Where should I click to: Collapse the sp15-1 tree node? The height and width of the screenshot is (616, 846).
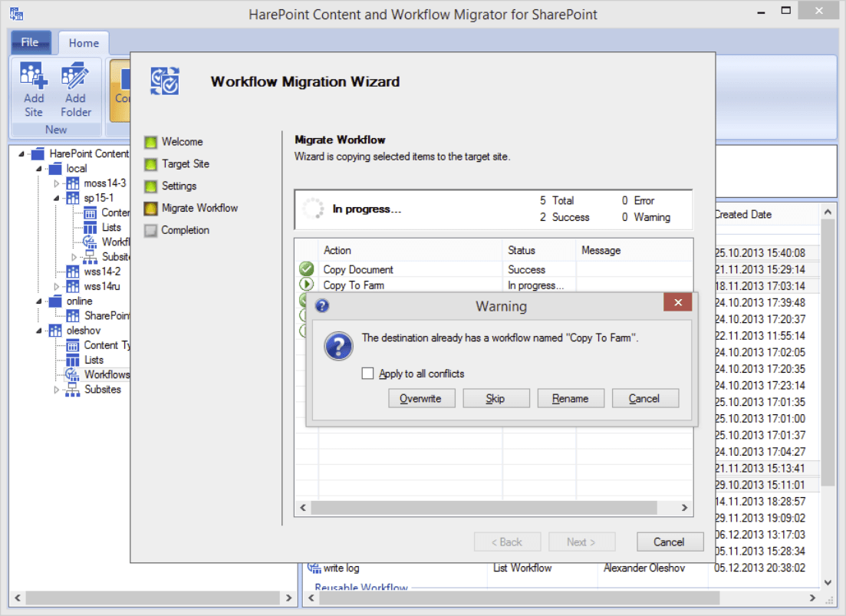pos(56,198)
